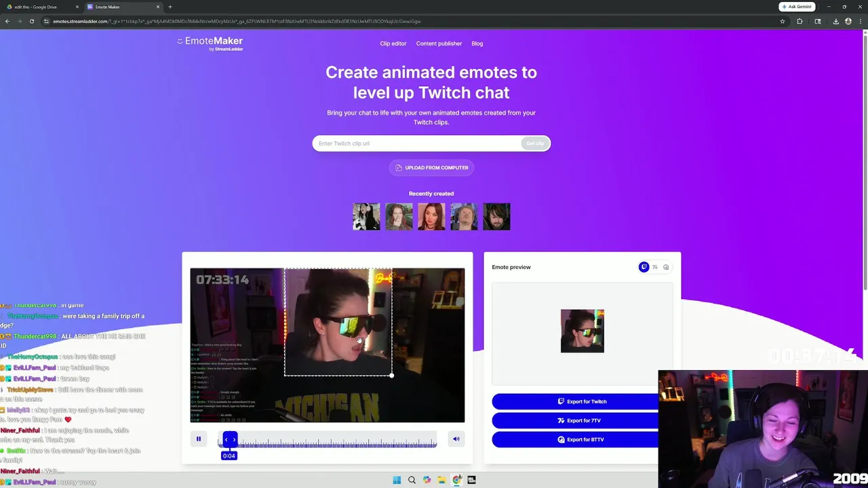868x488 pixels.
Task: Open the Blog link
Action: coord(477,43)
